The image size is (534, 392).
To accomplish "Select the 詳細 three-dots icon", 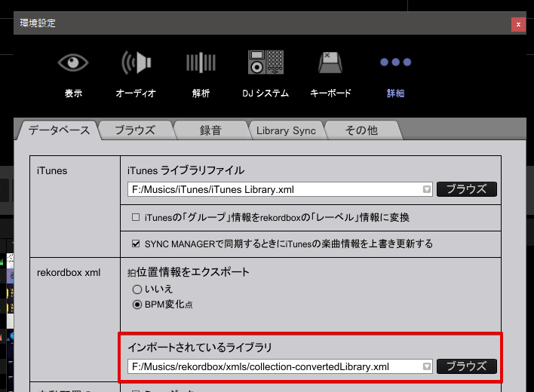I will 395,63.
